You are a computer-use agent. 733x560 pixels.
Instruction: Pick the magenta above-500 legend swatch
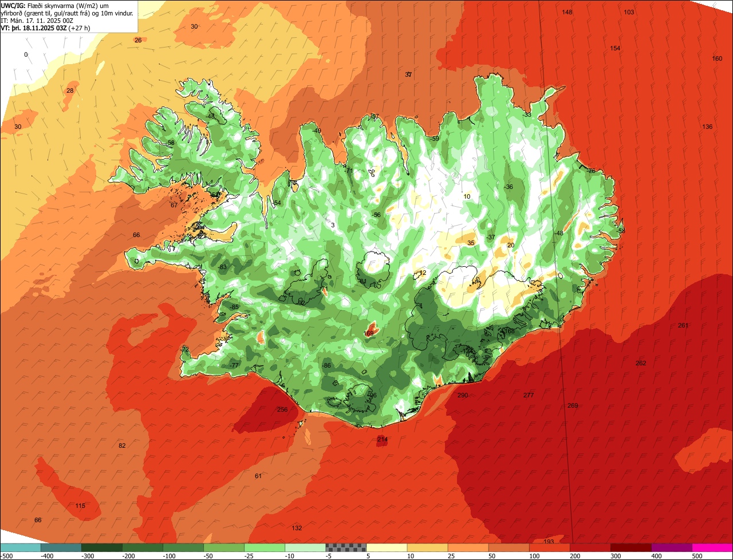coord(712,547)
